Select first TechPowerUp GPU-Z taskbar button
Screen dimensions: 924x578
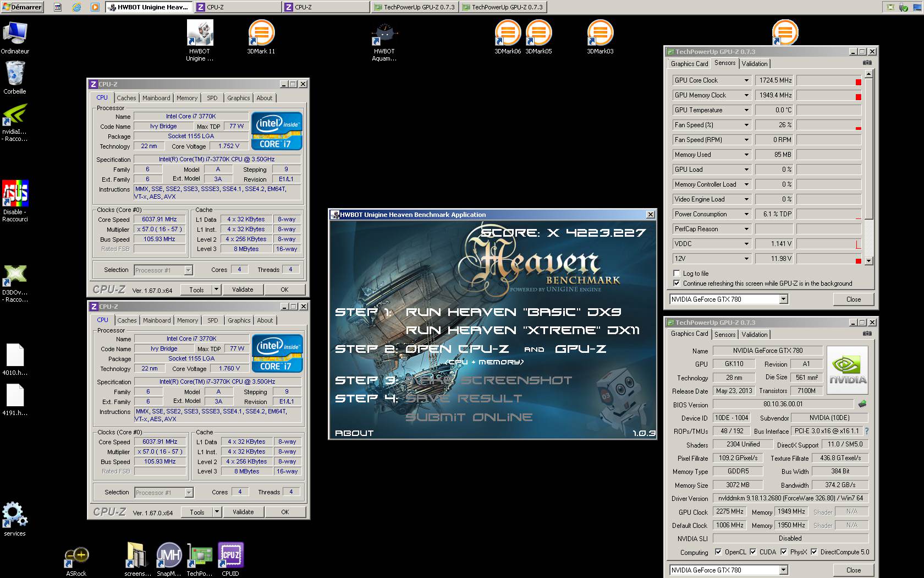click(415, 7)
